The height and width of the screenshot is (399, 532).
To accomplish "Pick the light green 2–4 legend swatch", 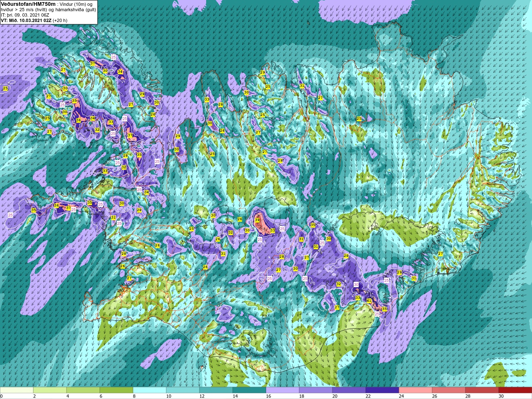I will (x=50, y=390).
